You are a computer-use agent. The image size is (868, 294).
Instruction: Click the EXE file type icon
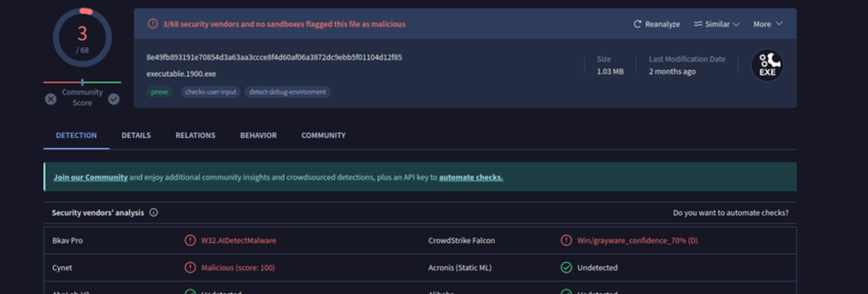coord(767,65)
